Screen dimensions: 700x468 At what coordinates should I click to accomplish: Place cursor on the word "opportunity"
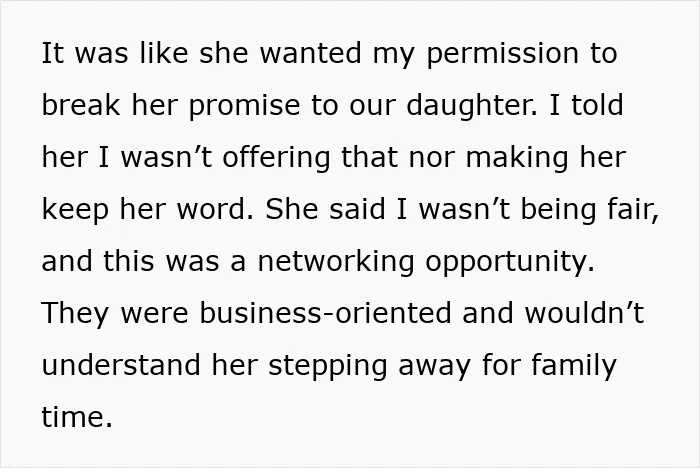tap(510, 263)
